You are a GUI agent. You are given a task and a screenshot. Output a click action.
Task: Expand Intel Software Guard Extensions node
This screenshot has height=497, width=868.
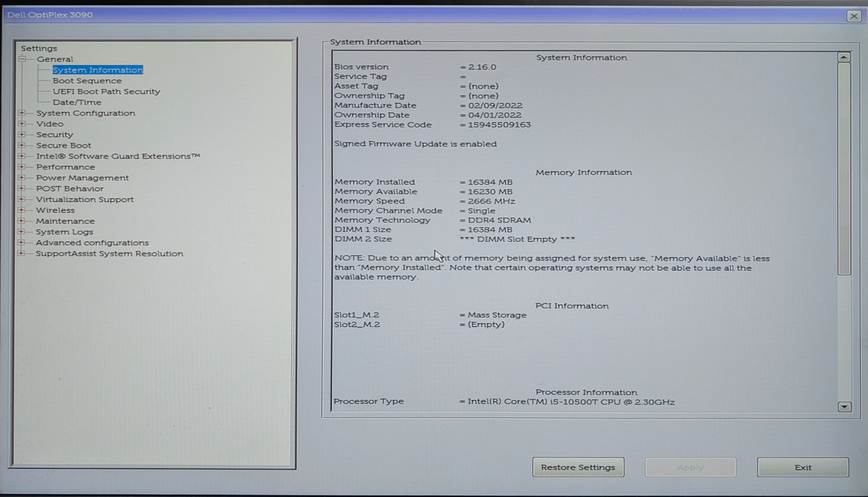coord(22,156)
